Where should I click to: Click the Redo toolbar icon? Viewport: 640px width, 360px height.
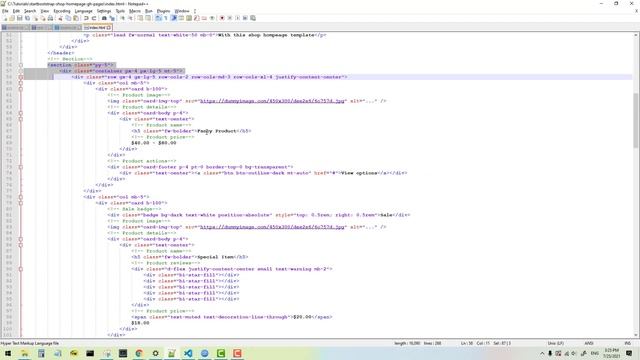click(94, 18)
